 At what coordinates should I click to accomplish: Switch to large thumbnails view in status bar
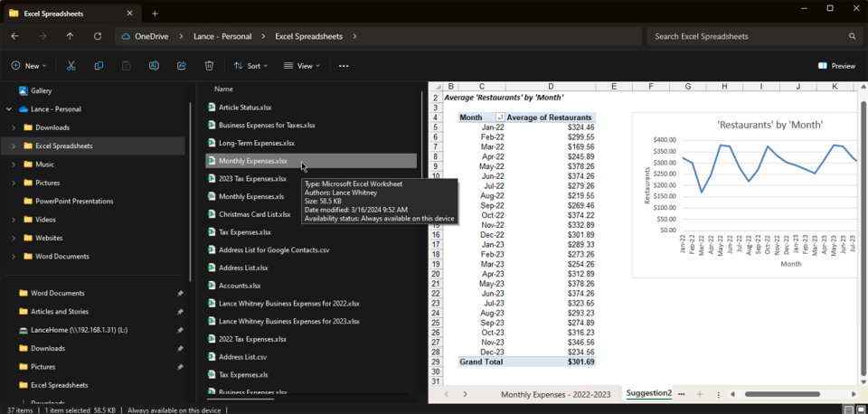pyautogui.click(x=861, y=409)
